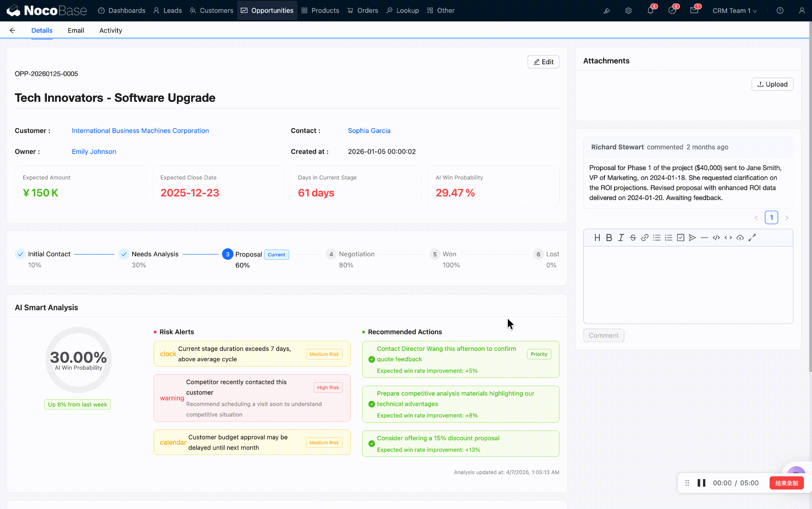812x509 pixels.
Task: Click the strikethrough formatting icon
Action: (x=632, y=238)
